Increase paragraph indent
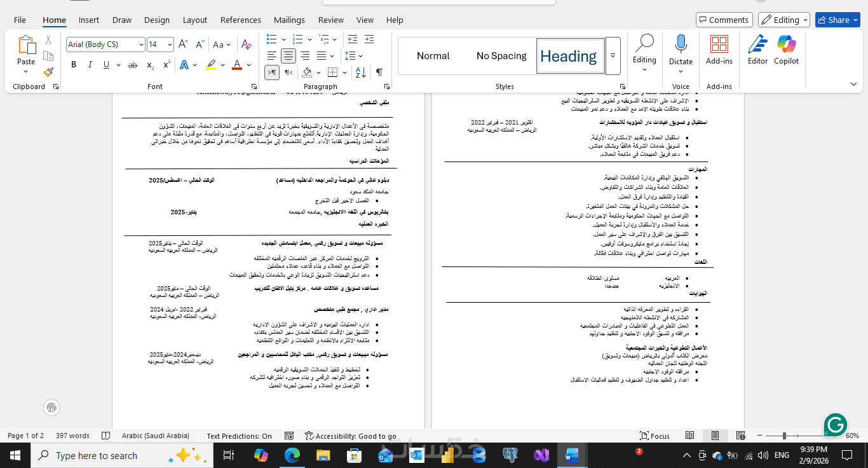The image size is (868, 468). point(370,39)
